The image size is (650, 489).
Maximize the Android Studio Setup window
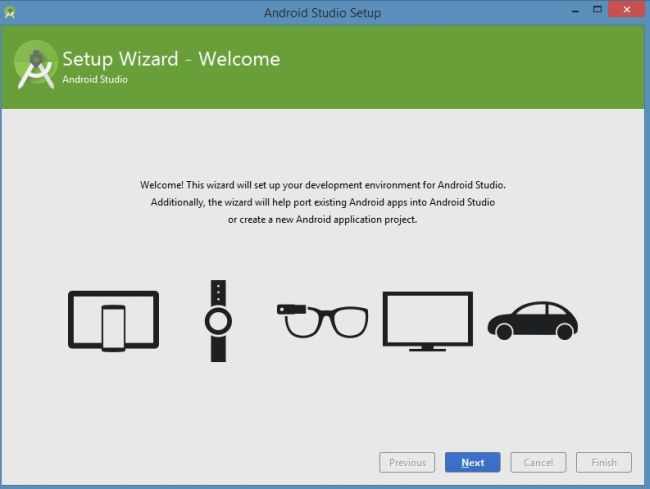pos(597,10)
